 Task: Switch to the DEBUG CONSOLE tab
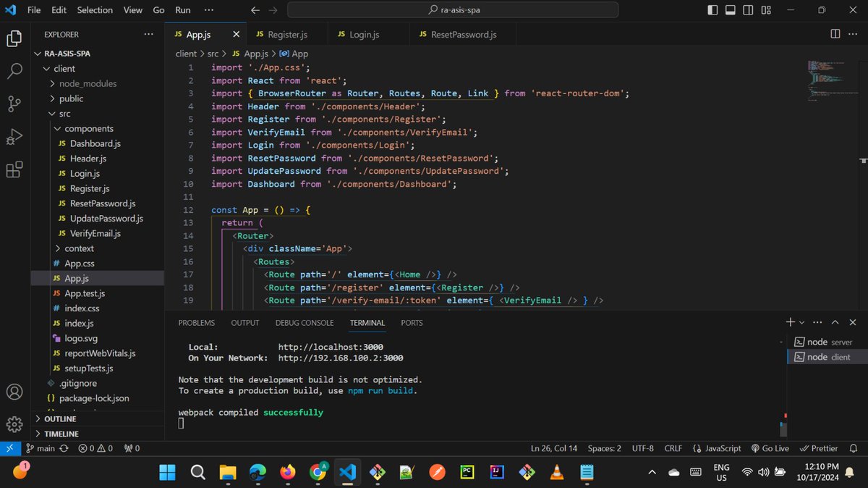(x=305, y=323)
